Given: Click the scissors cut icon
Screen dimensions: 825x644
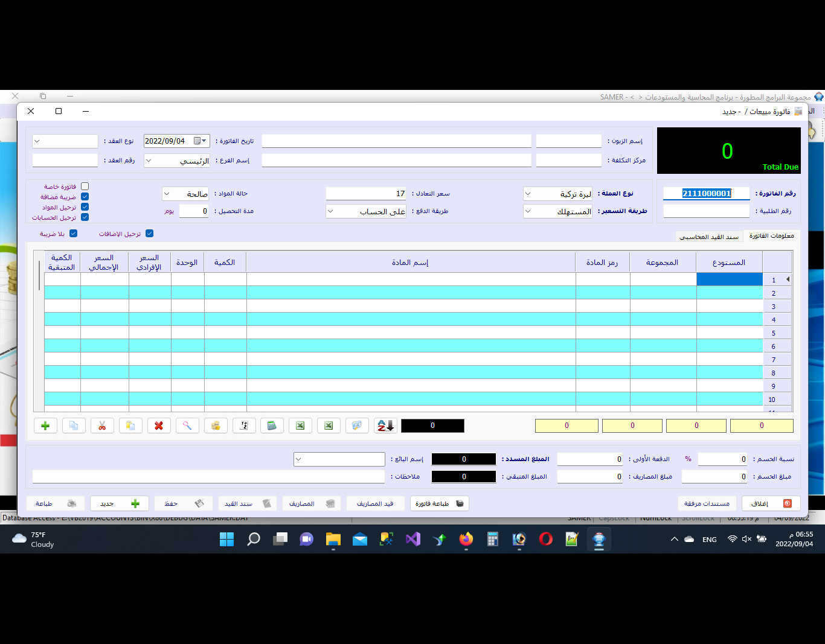Looking at the screenshot, I should [102, 426].
